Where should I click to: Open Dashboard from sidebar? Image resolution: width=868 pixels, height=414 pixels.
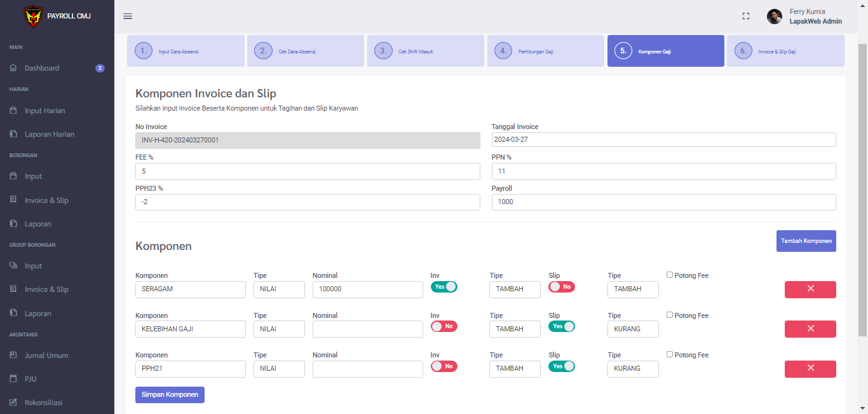tap(42, 68)
